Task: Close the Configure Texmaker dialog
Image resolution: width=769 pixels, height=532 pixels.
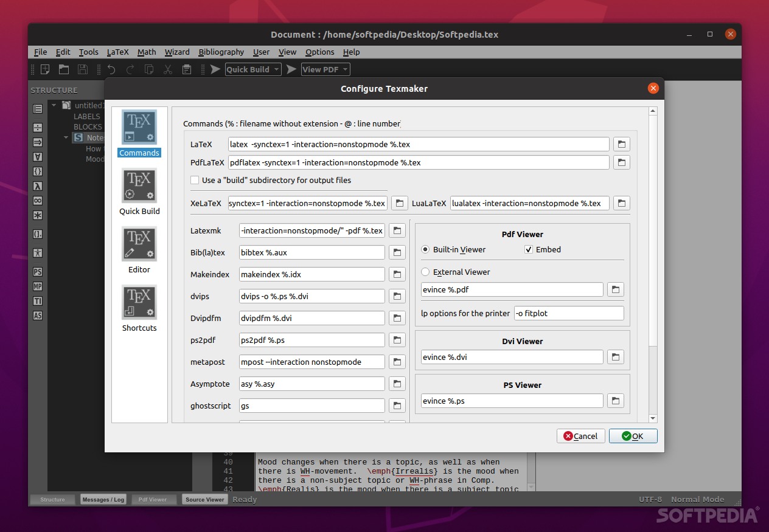Action: [x=653, y=88]
